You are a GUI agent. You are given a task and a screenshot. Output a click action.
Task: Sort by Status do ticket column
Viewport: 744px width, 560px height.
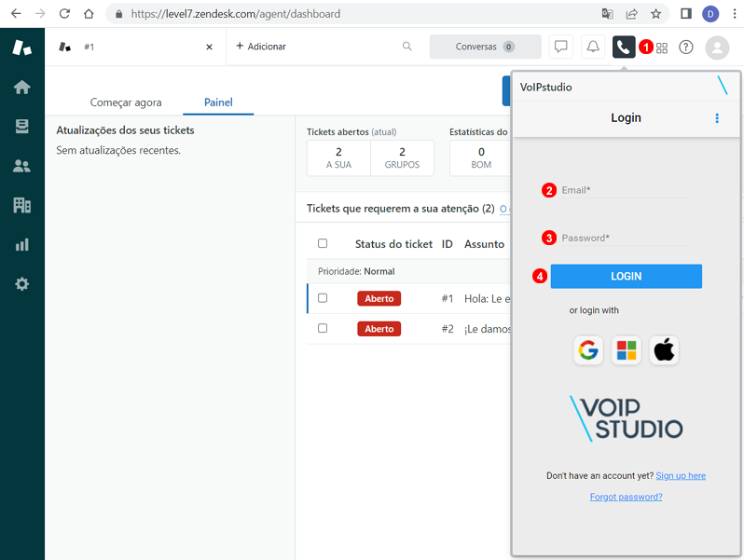tap(393, 244)
